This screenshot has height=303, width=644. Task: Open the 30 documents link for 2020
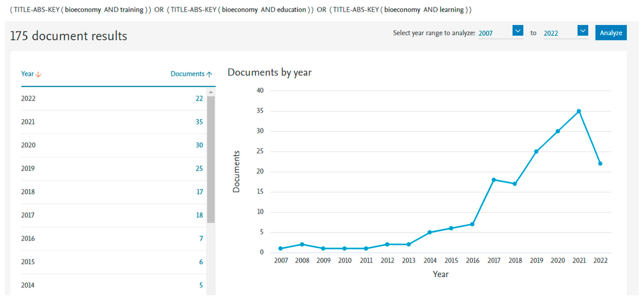tap(199, 145)
